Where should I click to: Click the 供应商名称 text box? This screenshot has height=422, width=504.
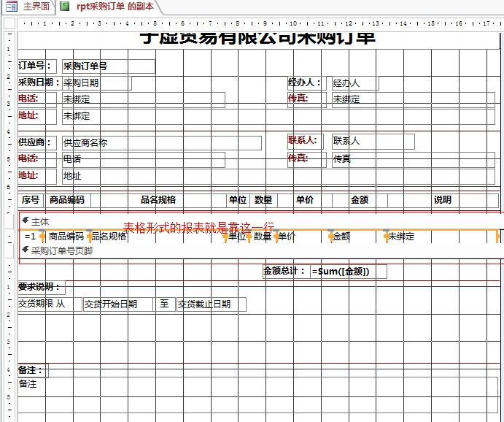[162, 143]
